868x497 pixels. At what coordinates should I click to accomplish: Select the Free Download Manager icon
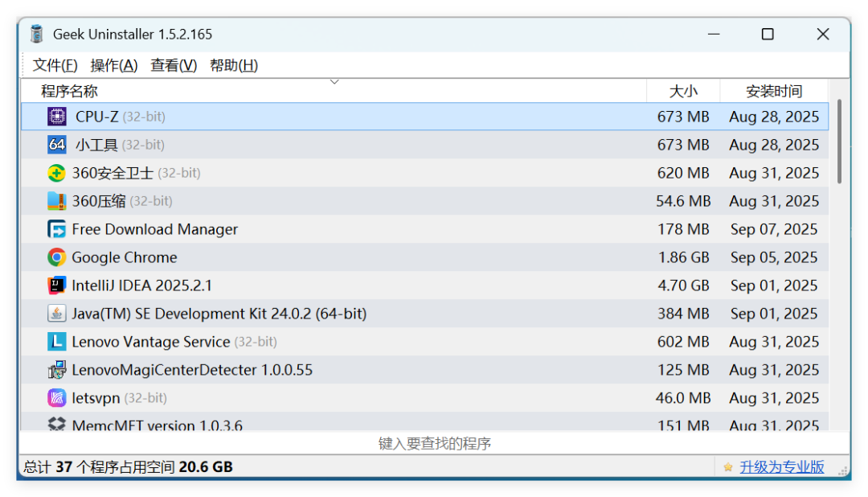coord(56,229)
